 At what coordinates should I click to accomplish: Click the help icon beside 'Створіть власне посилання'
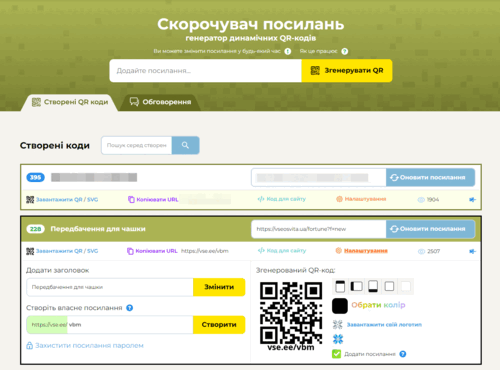130,308
